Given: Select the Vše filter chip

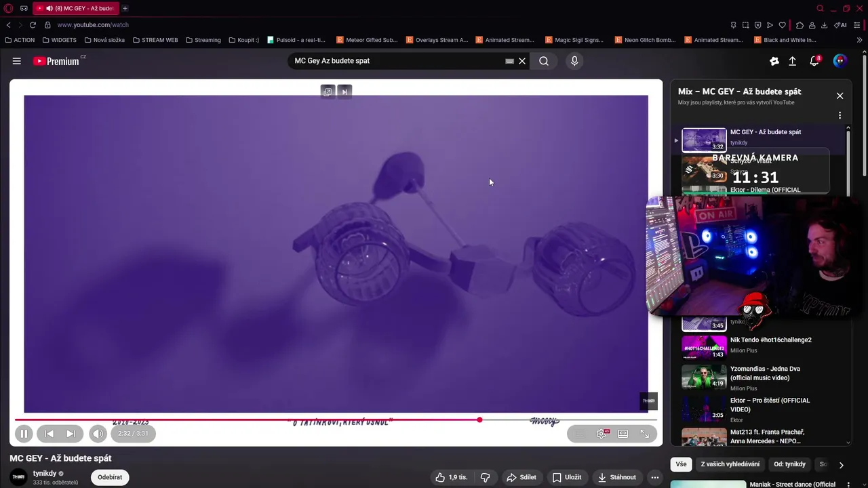Looking at the screenshot, I should click(x=681, y=464).
